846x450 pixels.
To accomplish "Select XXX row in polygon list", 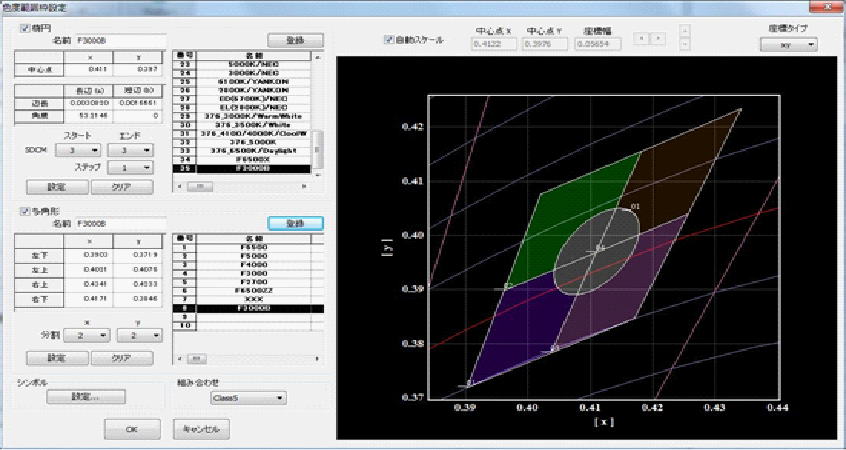I will coord(248,299).
